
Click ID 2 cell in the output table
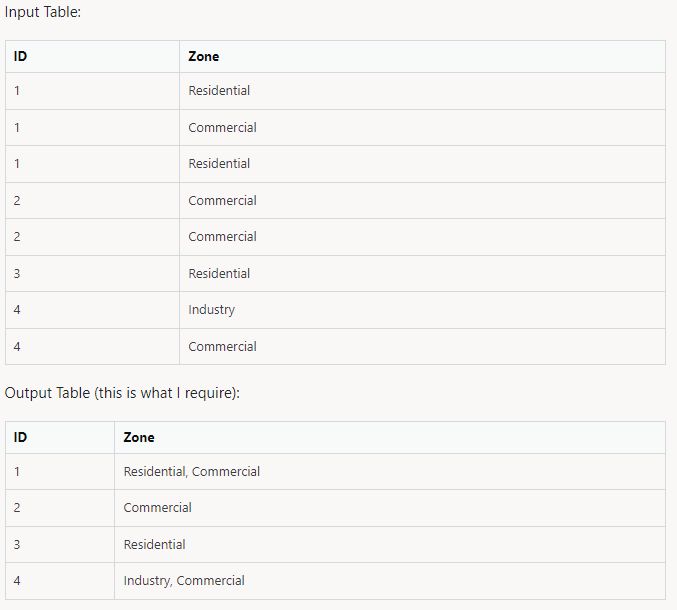[x=60, y=508]
